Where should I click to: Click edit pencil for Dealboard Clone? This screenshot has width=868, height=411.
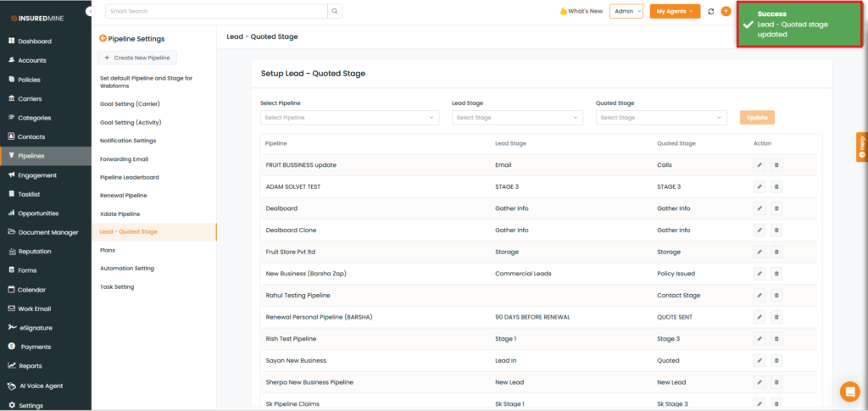pyautogui.click(x=759, y=230)
